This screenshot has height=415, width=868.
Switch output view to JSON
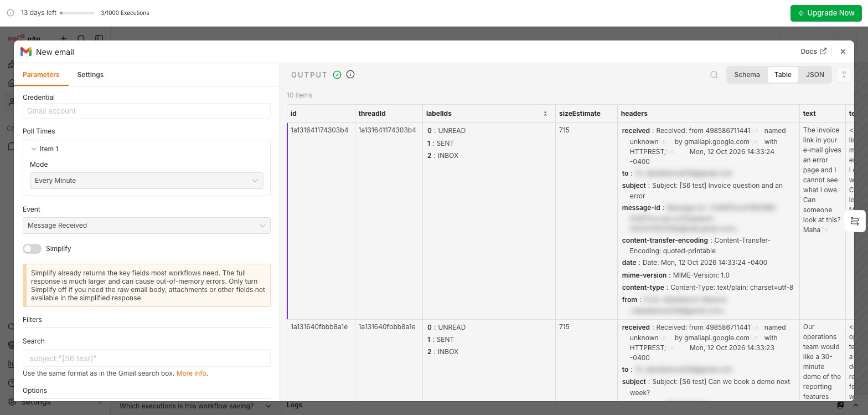pos(815,75)
